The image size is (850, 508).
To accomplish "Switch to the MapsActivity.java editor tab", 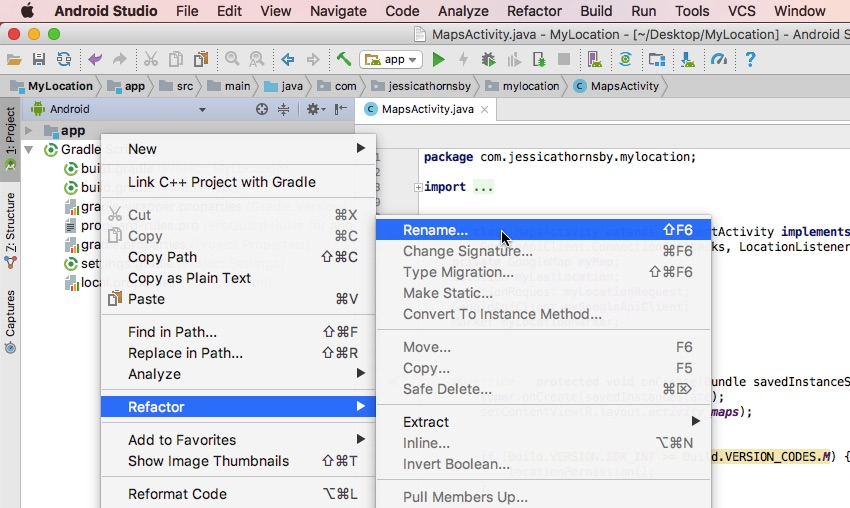I will tap(427, 109).
